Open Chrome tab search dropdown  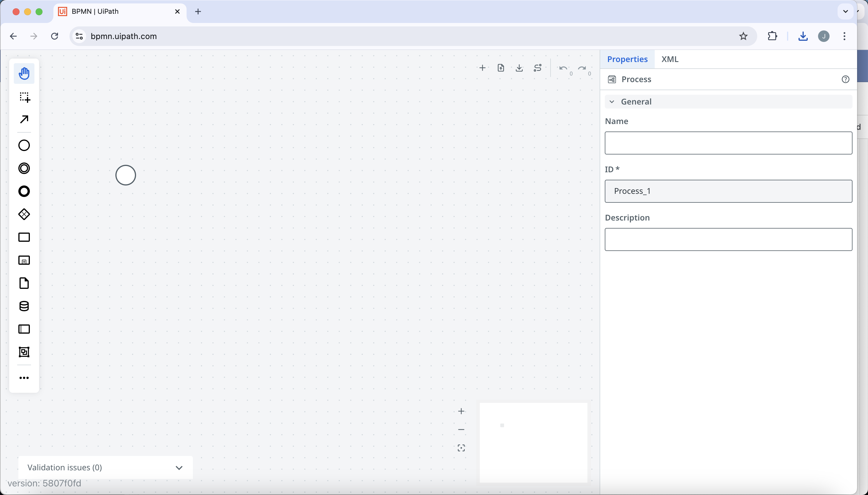coord(846,11)
